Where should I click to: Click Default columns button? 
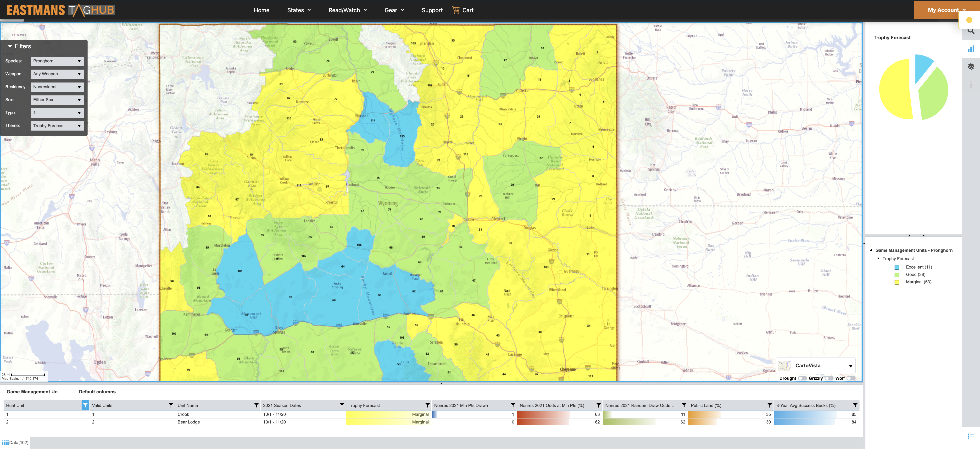pyautogui.click(x=97, y=392)
